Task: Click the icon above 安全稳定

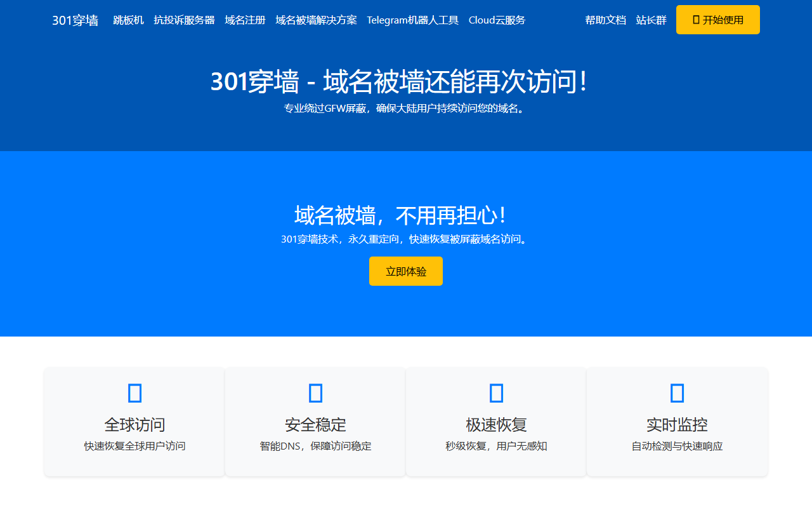Action: pos(315,393)
